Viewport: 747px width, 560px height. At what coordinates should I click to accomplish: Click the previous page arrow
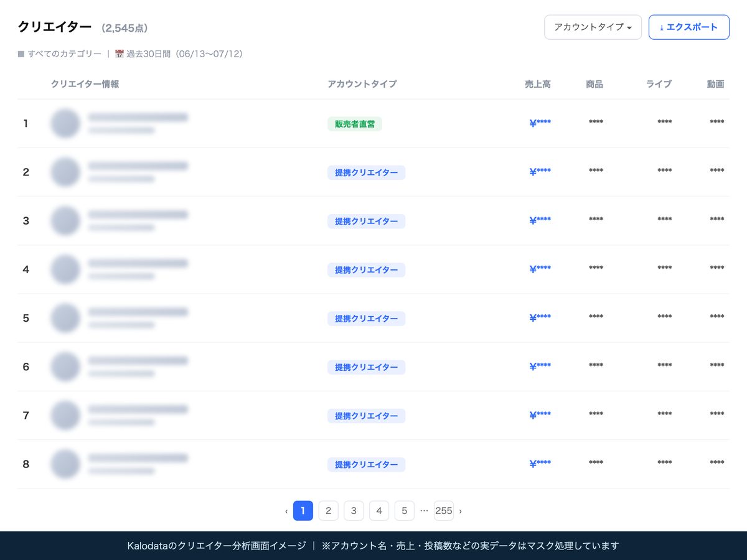[286, 511]
